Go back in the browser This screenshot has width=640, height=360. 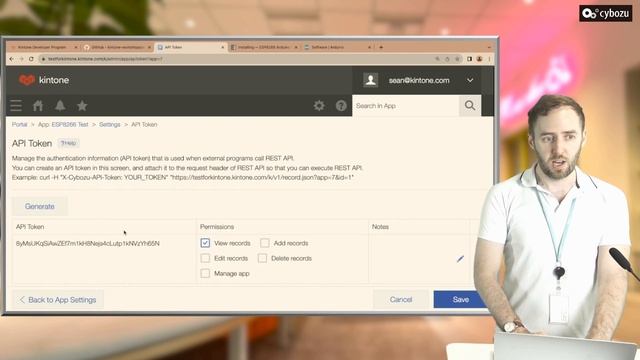click(x=12, y=59)
